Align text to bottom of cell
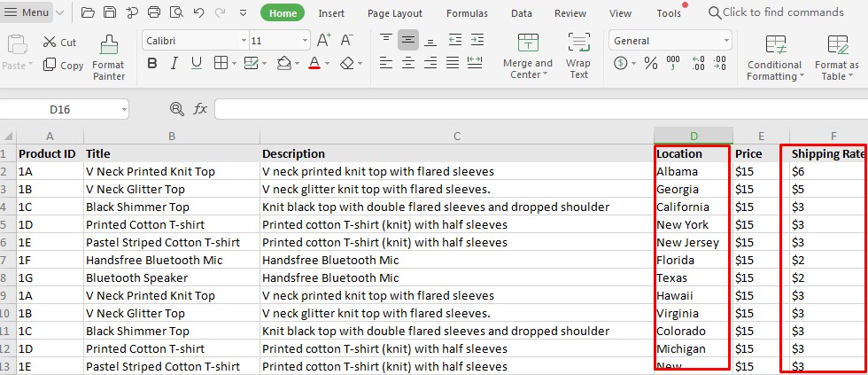Viewport: 868px width, 375px height. pos(430,40)
